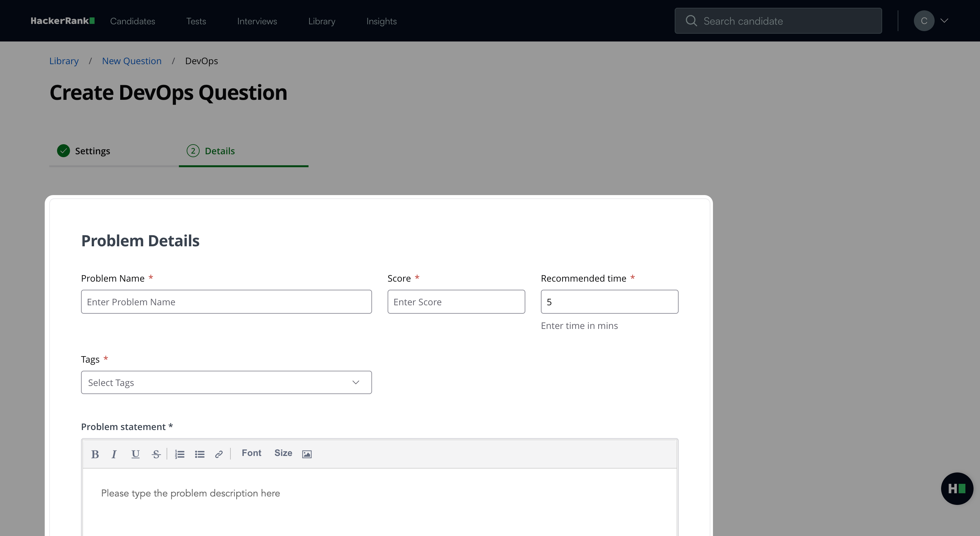Open the Font dropdown in editor
980x536 pixels.
tap(251, 453)
